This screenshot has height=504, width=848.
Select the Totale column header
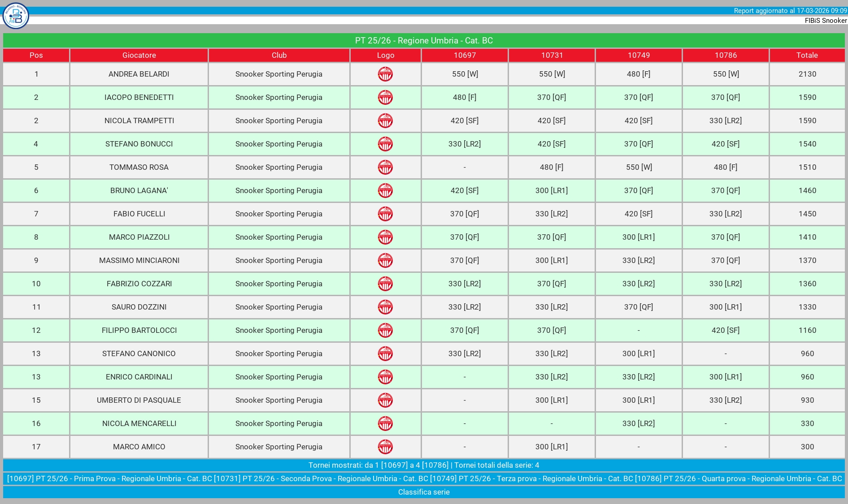pos(807,55)
